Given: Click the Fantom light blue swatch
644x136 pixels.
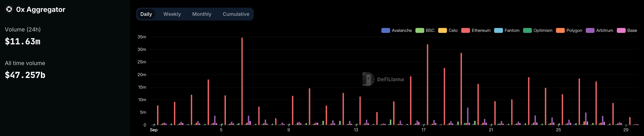Looking at the screenshot, I should [498, 30].
